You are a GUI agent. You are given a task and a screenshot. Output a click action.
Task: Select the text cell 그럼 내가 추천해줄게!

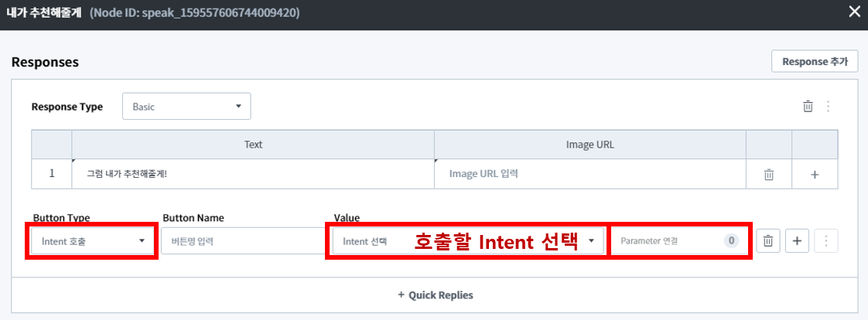[252, 174]
